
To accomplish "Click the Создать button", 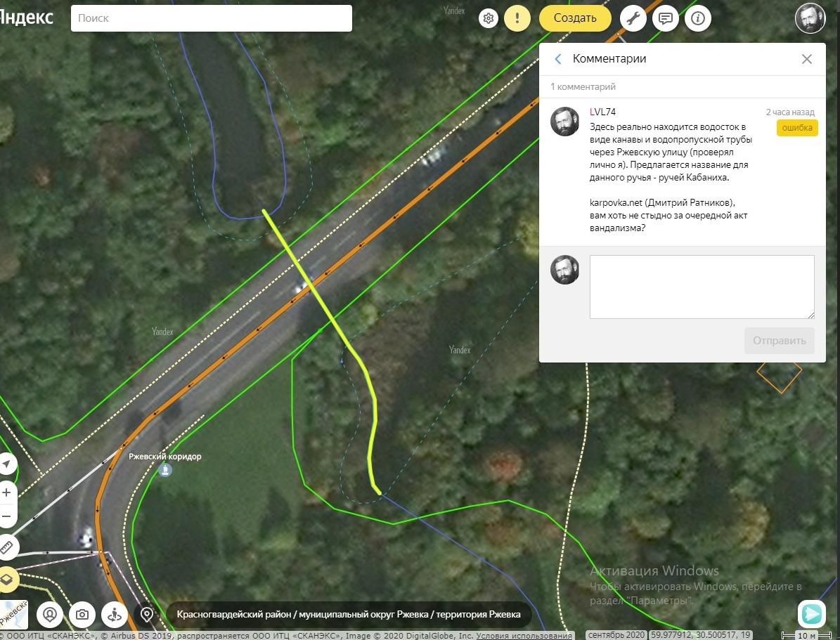I will [x=575, y=18].
